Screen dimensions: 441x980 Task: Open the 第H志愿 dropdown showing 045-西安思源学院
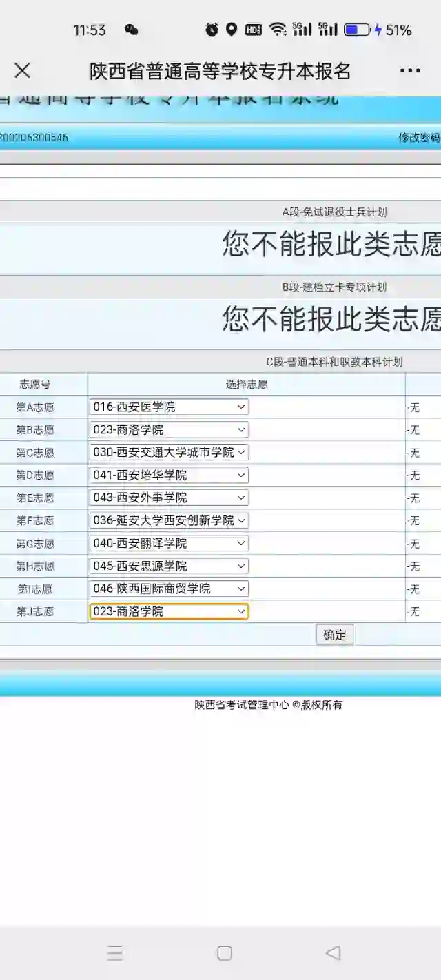[x=169, y=566]
